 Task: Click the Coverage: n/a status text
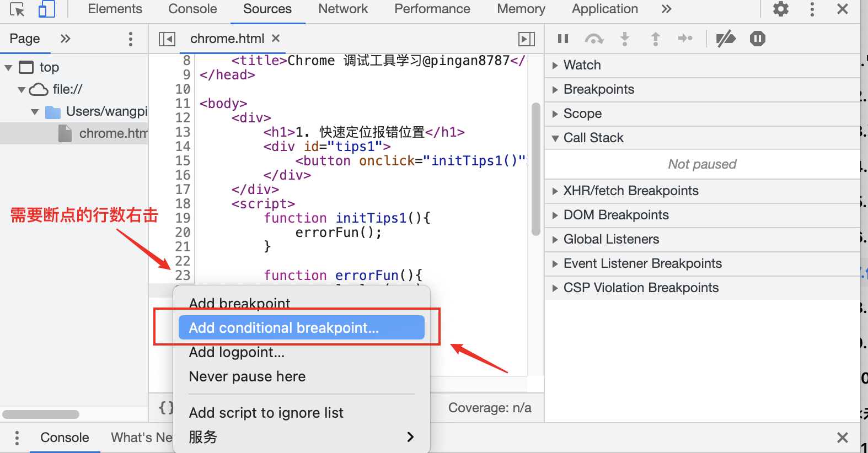[490, 408]
